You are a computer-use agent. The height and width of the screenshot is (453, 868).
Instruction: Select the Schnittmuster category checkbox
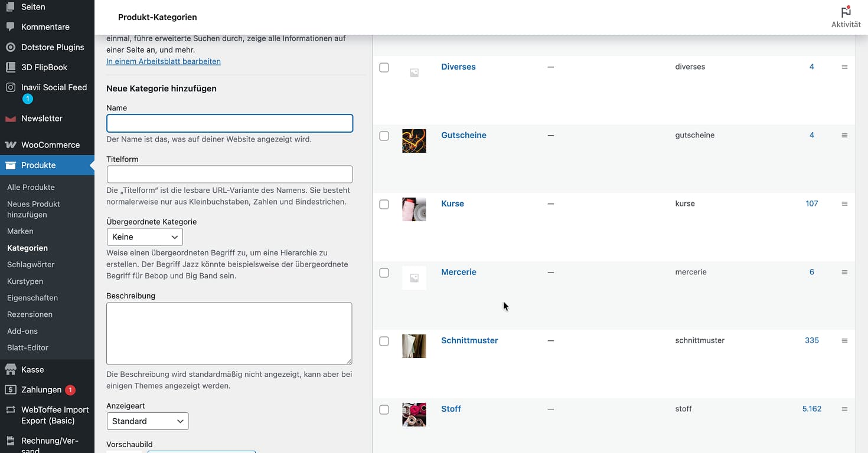click(384, 342)
